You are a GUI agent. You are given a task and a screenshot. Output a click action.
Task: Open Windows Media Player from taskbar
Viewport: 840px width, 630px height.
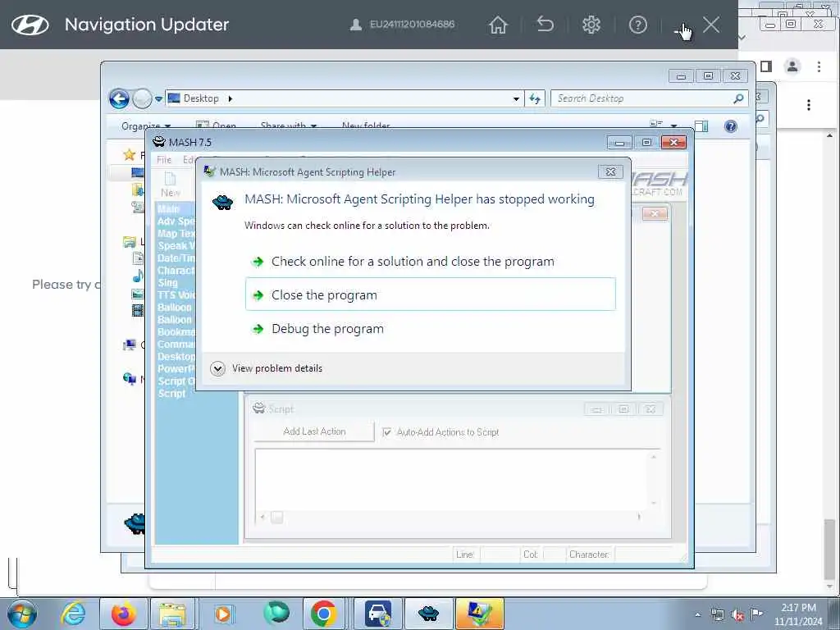[x=222, y=614]
